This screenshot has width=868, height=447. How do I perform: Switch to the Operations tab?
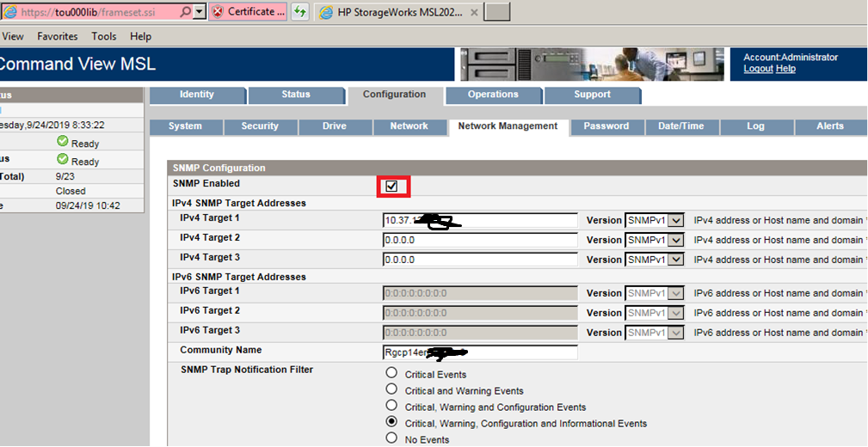point(493,95)
